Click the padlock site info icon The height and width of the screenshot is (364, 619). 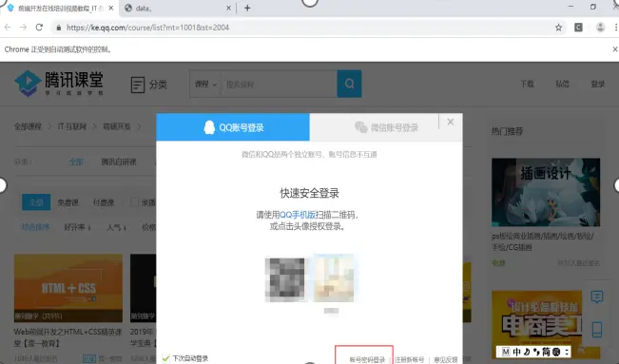(59, 28)
